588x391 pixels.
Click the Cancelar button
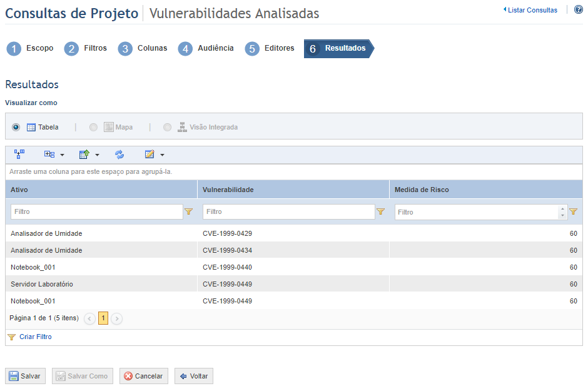tap(144, 376)
